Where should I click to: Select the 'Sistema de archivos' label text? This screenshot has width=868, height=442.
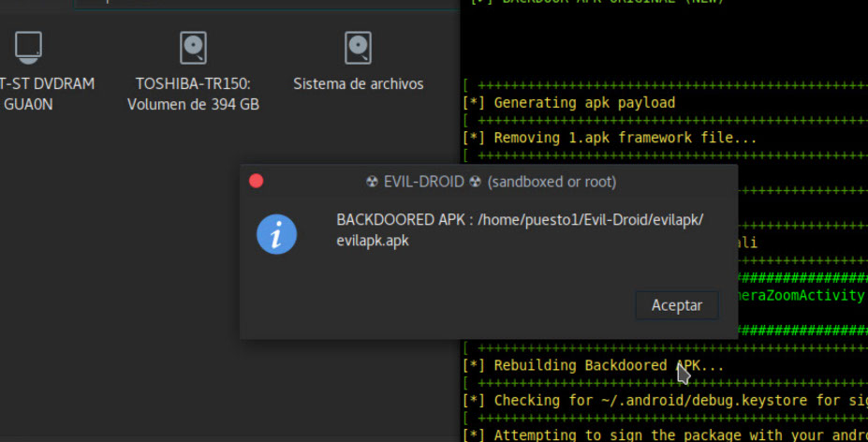359,83
